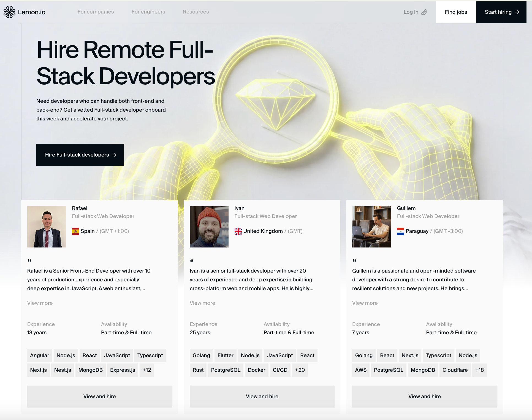Viewport: 532px width, 420px height.
Task: Click the '7 years' experience value
Action: pyautogui.click(x=361, y=333)
